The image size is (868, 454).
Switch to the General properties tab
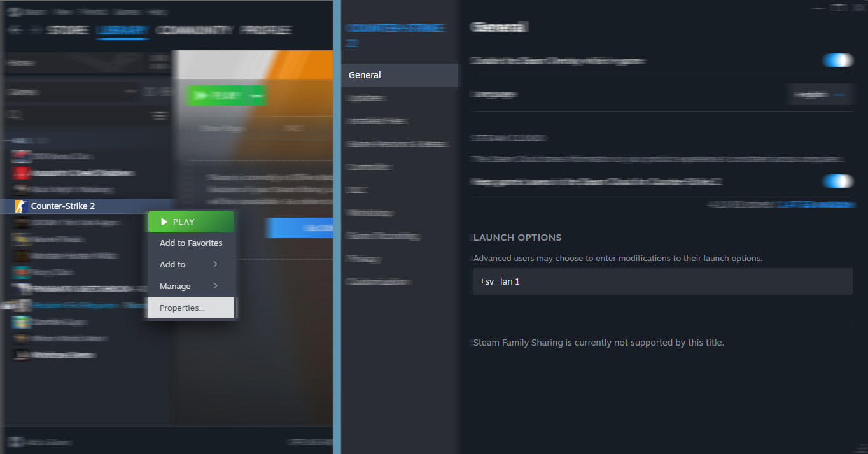pyautogui.click(x=400, y=75)
